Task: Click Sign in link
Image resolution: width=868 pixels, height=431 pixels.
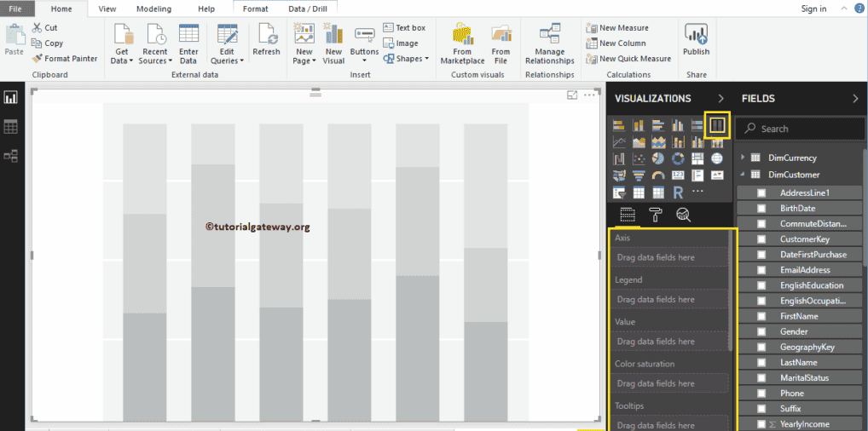Action: pos(813,9)
